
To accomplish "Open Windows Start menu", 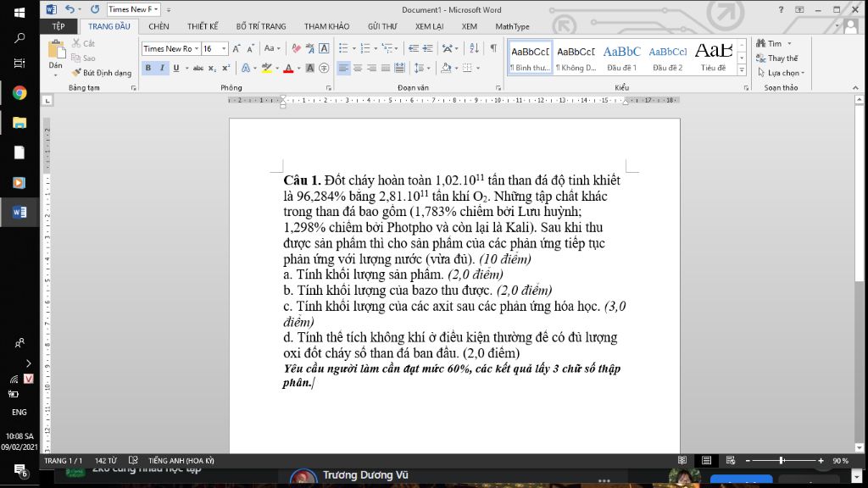I will [x=19, y=12].
